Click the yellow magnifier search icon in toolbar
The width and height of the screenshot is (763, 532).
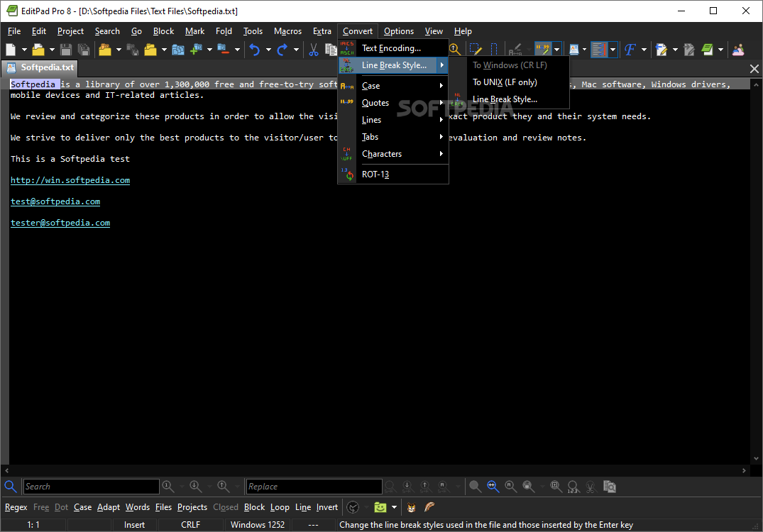(454, 50)
